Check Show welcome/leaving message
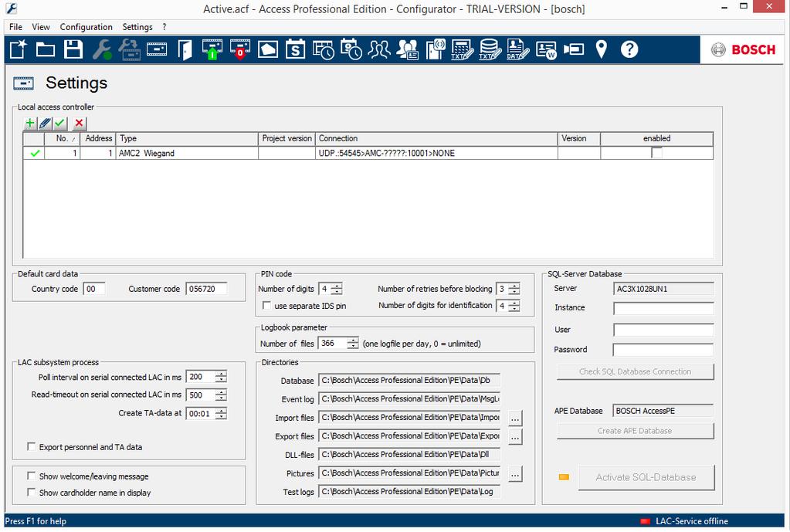Screen dimensions: 790x532 31,476
